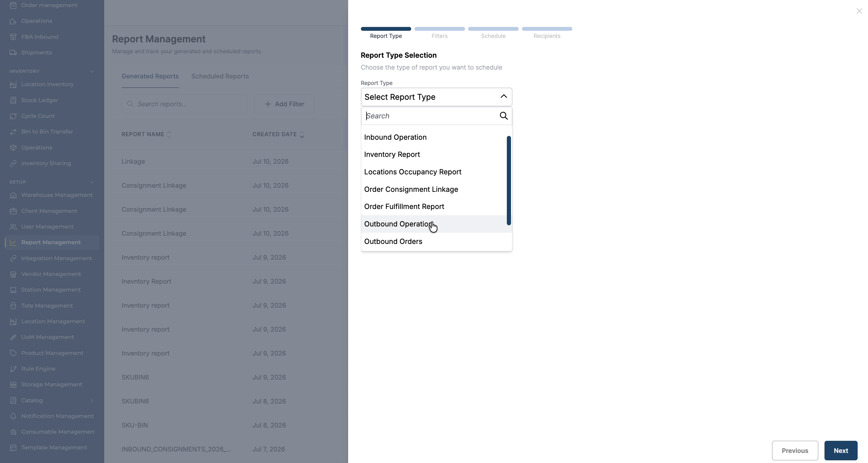Click the Template Management icon
This screenshot has height=463, width=868.
pyautogui.click(x=13, y=448)
